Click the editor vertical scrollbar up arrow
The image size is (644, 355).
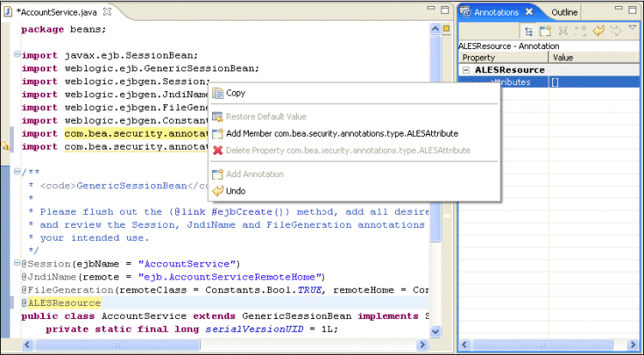[x=435, y=28]
